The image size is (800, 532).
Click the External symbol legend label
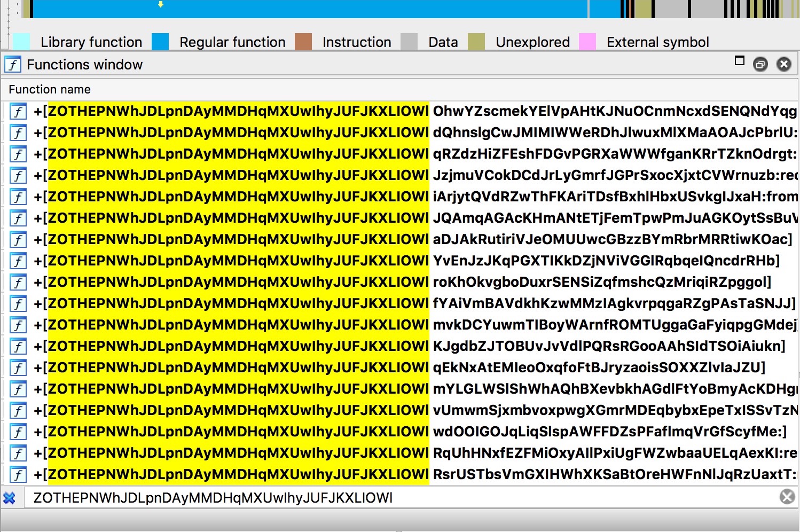pyautogui.click(x=658, y=42)
